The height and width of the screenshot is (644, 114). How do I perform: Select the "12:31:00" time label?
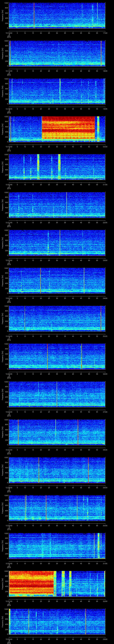pyautogui.click(x=9, y=601)
